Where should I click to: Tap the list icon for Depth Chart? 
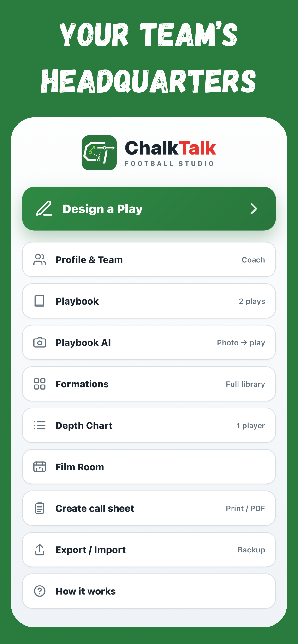(x=40, y=425)
